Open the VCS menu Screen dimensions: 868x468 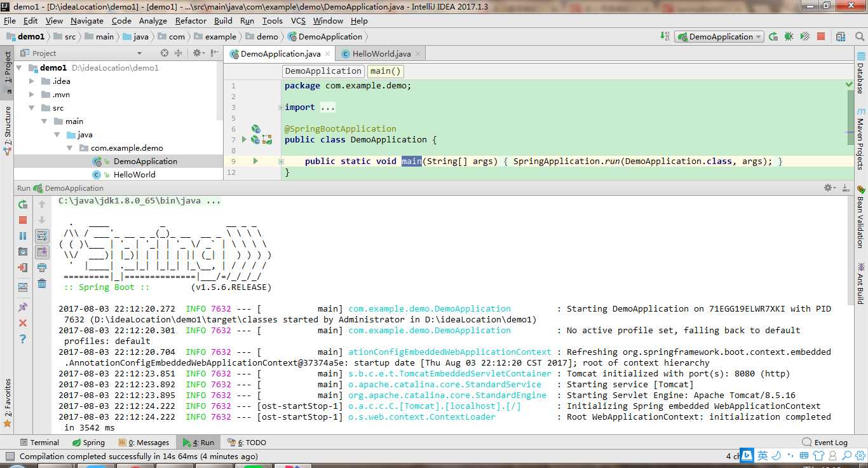pos(298,21)
